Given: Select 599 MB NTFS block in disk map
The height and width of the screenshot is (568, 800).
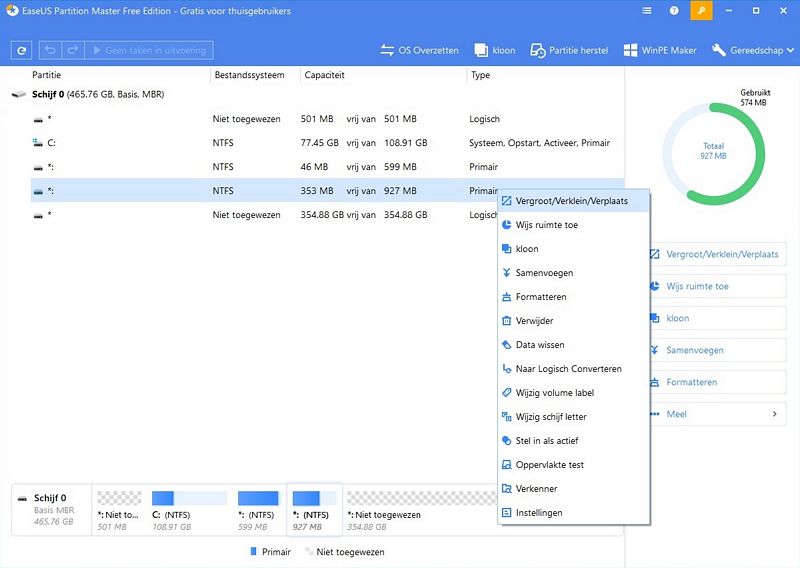Looking at the screenshot, I should [x=258, y=510].
